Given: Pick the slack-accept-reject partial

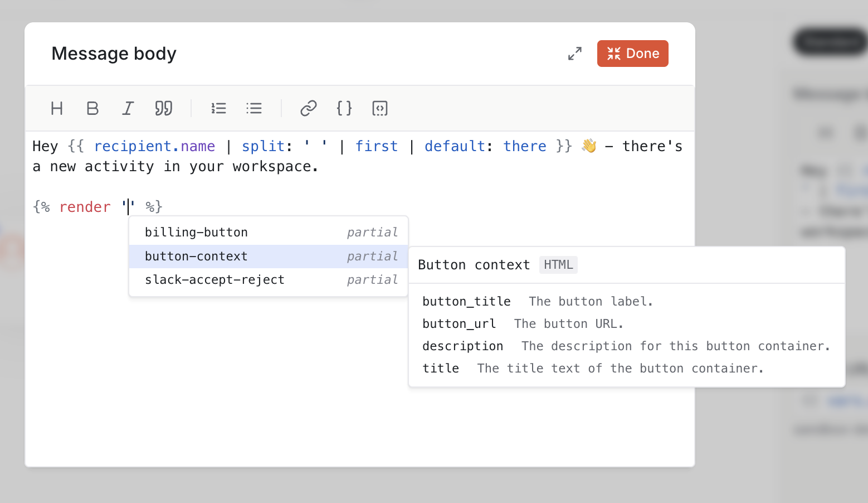Looking at the screenshot, I should coord(214,279).
